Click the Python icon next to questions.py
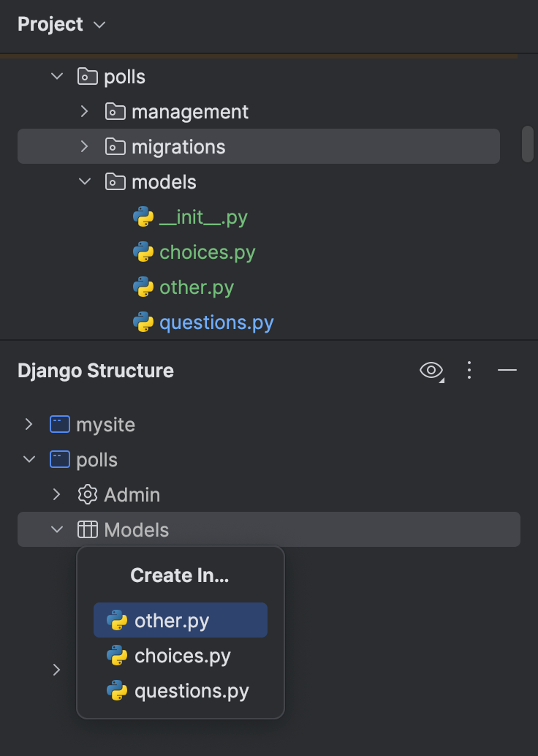Image resolution: width=538 pixels, height=756 pixels. [142, 322]
